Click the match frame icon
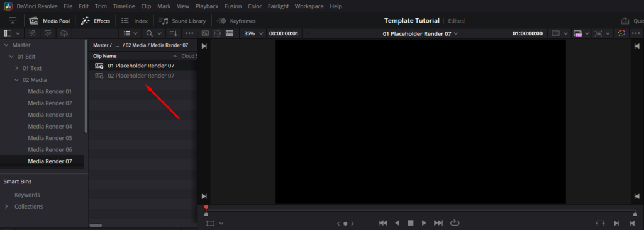 (x=600, y=223)
